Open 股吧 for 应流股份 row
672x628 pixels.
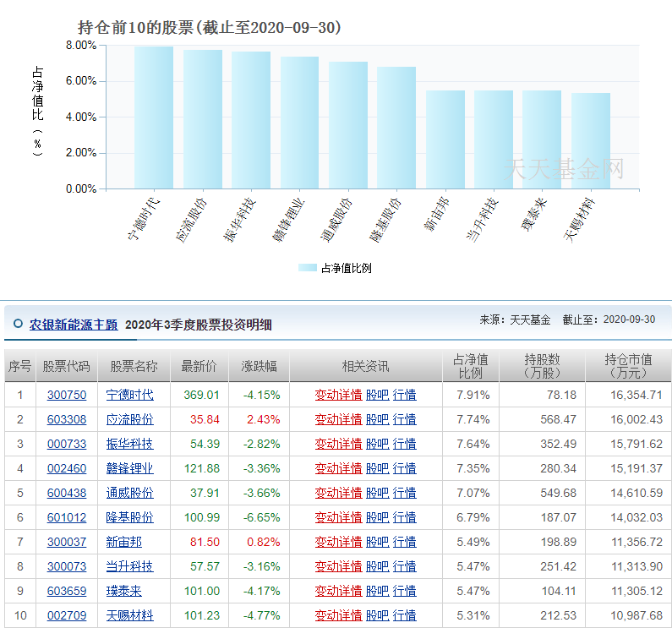click(x=378, y=419)
